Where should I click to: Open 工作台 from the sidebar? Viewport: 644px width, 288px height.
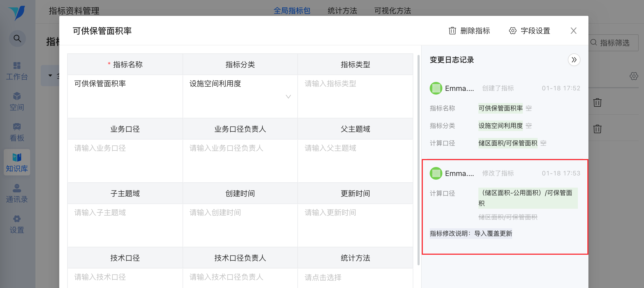[17, 71]
